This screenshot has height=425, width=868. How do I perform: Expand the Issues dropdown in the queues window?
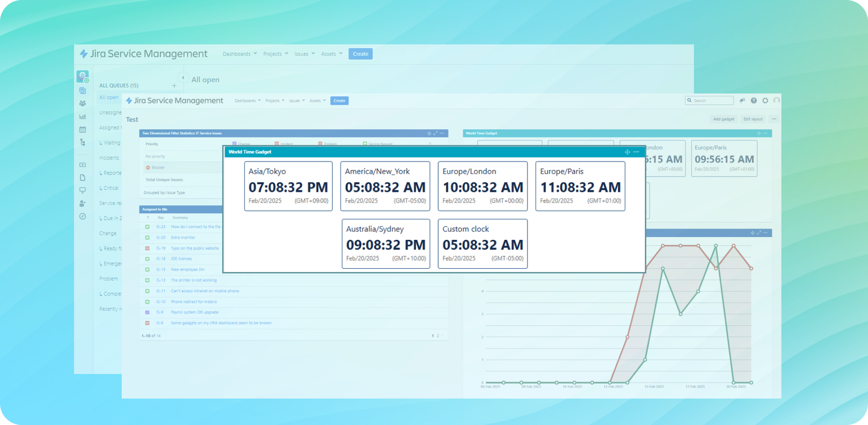pyautogui.click(x=305, y=54)
